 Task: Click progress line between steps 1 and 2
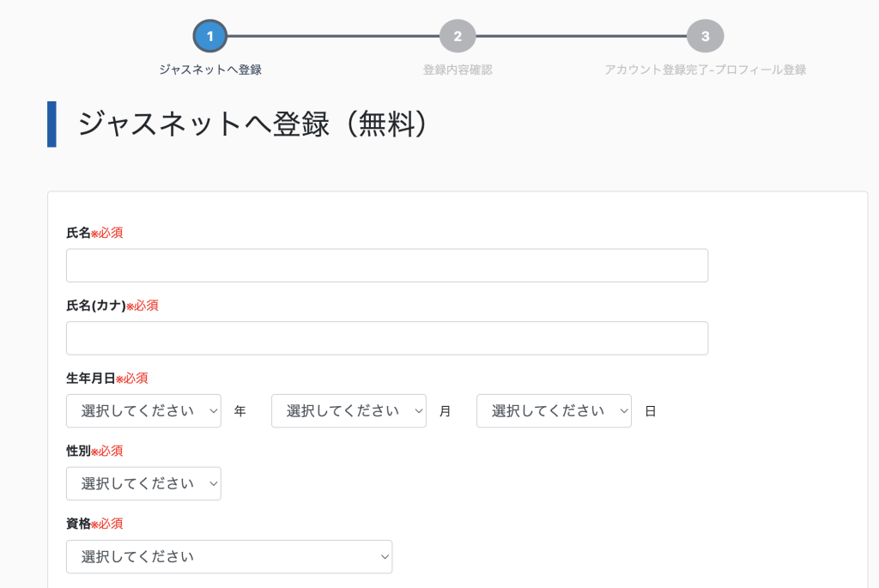coord(334,36)
